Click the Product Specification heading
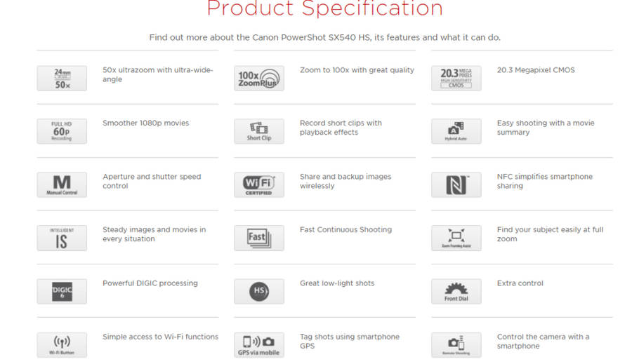 [324, 9]
